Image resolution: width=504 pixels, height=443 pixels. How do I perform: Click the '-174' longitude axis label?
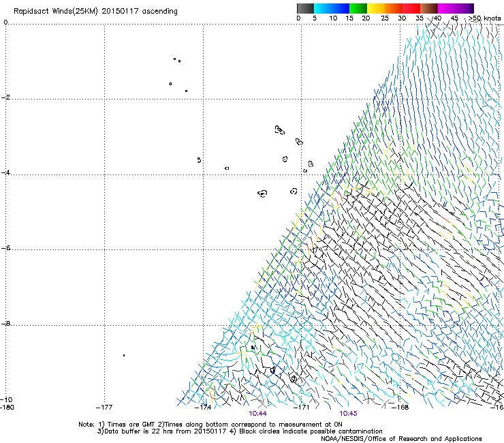coord(203,408)
